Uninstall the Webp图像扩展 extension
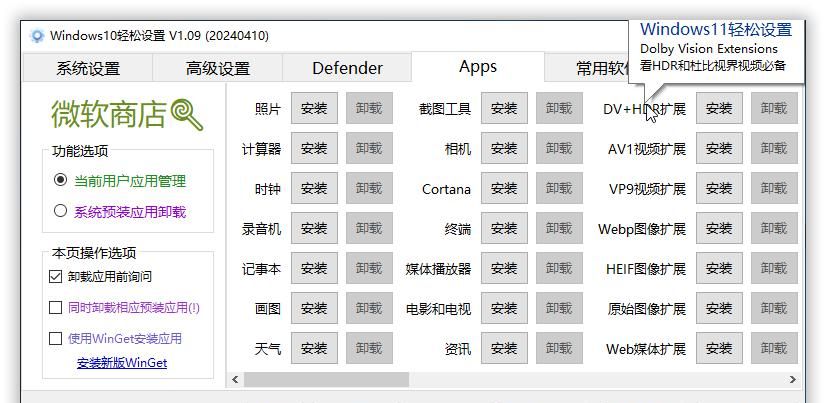The image size is (826, 403). click(774, 229)
